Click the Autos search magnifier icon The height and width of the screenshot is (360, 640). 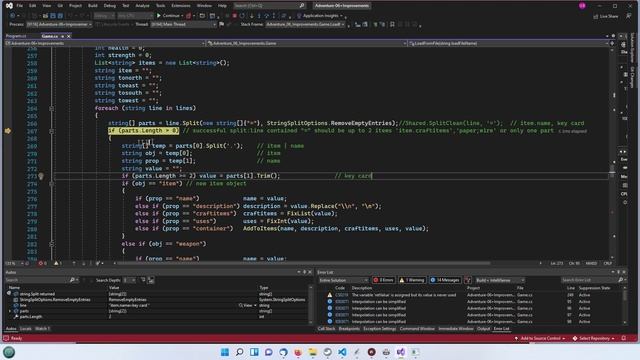pyautogui.click(x=72, y=280)
